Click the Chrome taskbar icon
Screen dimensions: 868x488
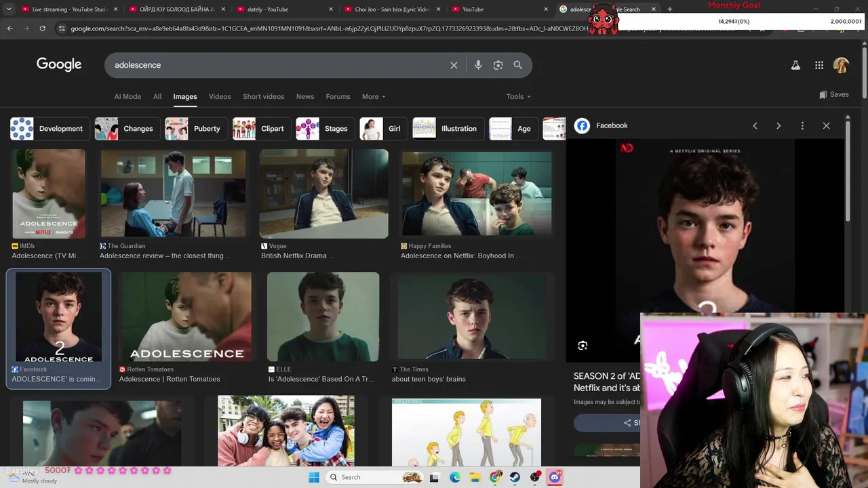point(496,477)
